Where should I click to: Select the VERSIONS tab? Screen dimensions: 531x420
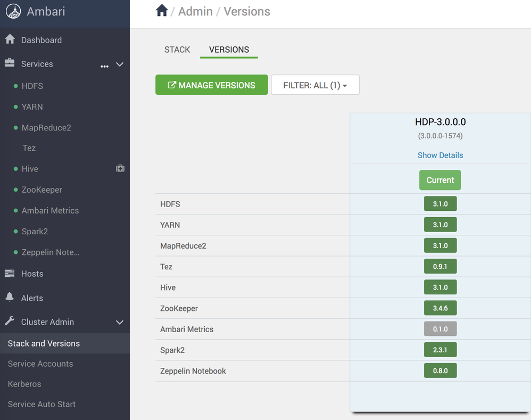tap(229, 50)
